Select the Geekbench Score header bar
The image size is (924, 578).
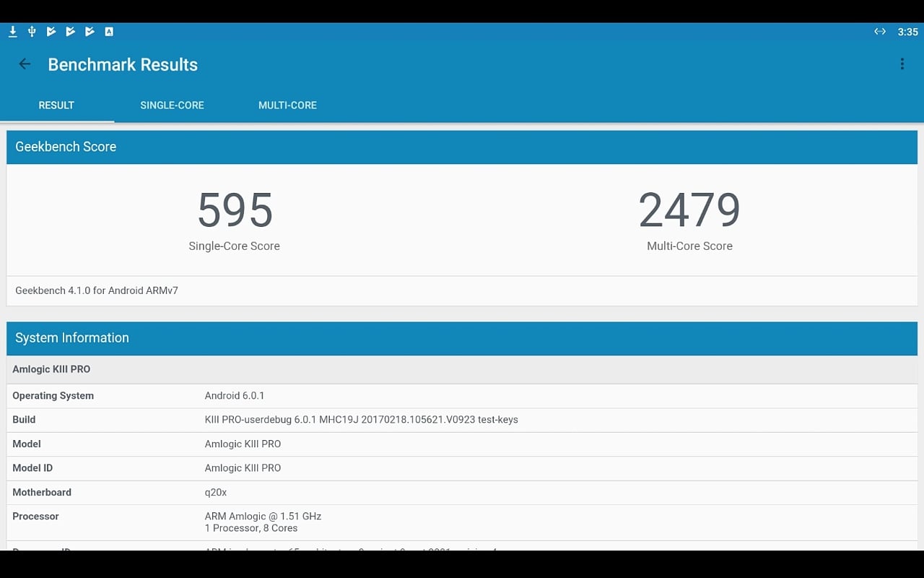coord(462,147)
